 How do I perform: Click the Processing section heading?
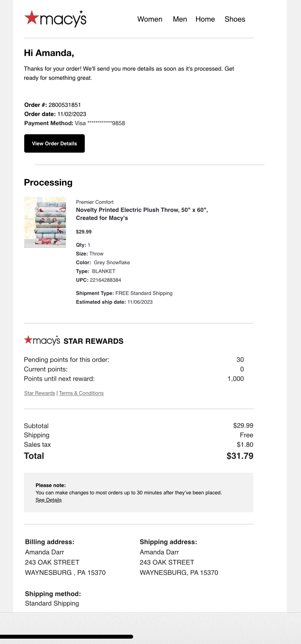pyautogui.click(x=48, y=183)
